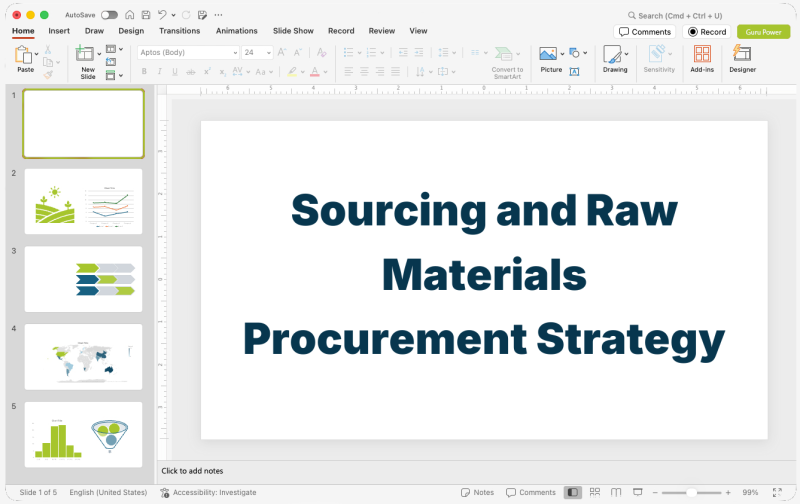Open the Add-ins icon
This screenshot has height=504, width=800.
click(702, 54)
